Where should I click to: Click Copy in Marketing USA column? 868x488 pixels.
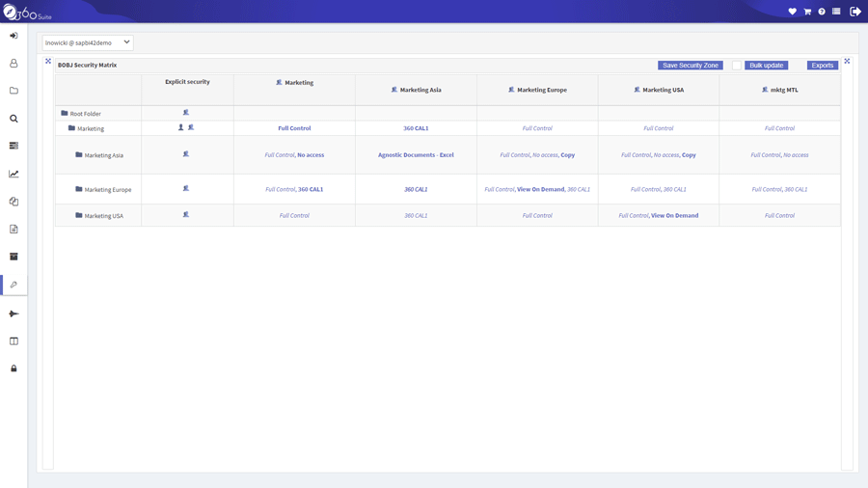click(689, 155)
